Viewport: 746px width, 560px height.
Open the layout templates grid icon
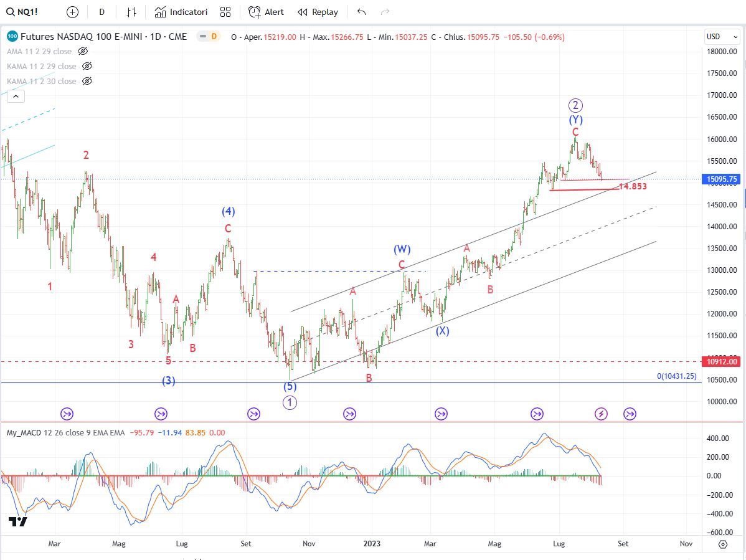(x=225, y=12)
